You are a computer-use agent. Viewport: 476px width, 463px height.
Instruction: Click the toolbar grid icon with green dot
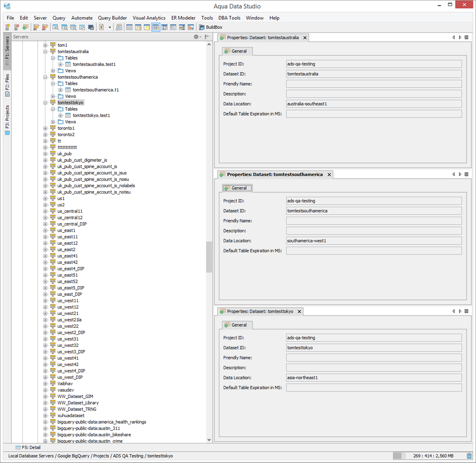click(25, 27)
